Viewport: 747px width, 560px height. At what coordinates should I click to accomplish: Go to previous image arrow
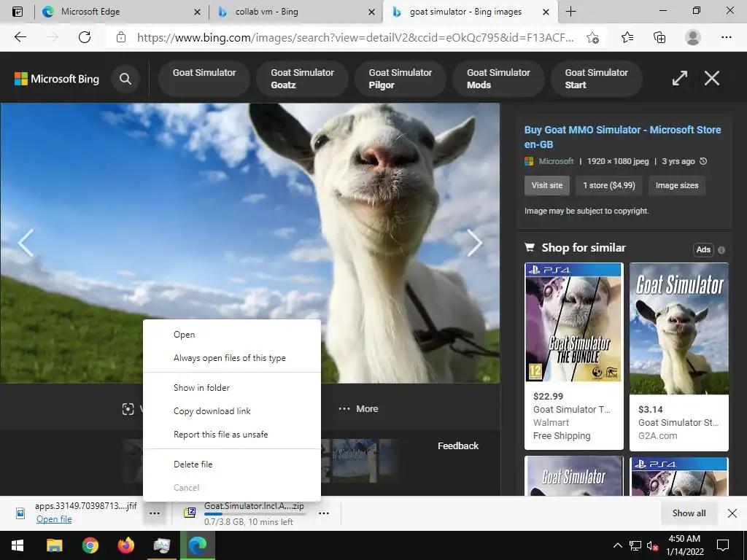(26, 243)
